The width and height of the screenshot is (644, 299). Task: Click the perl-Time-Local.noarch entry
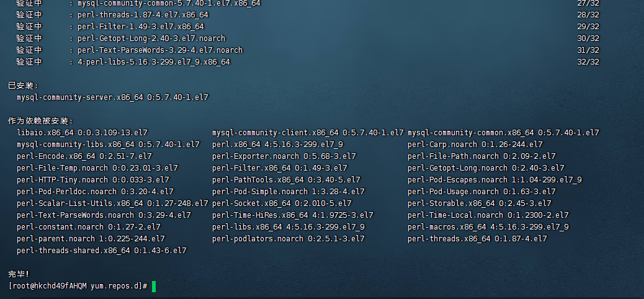tap(488, 215)
